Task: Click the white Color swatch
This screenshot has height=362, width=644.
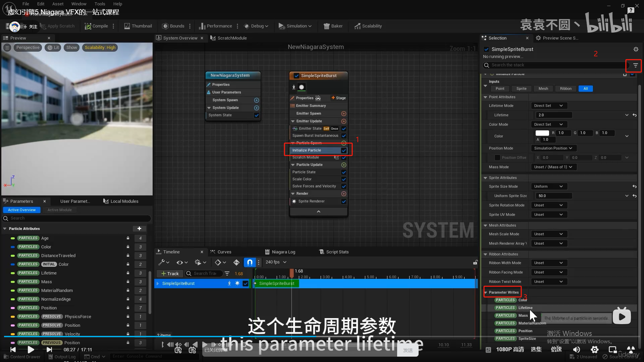Action: pos(542,133)
